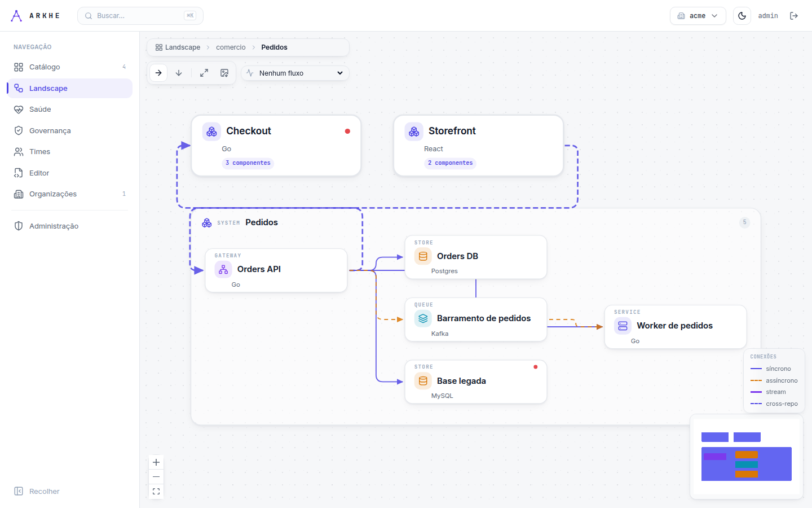Click Storefront's 2 componentes badge
This screenshot has height=508, width=812.
click(450, 163)
